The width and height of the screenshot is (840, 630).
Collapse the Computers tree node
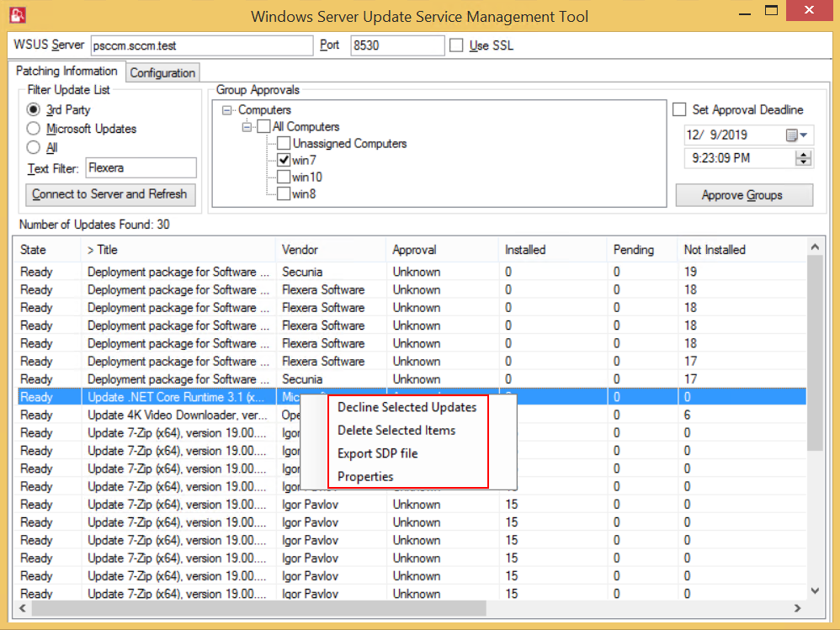point(228,110)
